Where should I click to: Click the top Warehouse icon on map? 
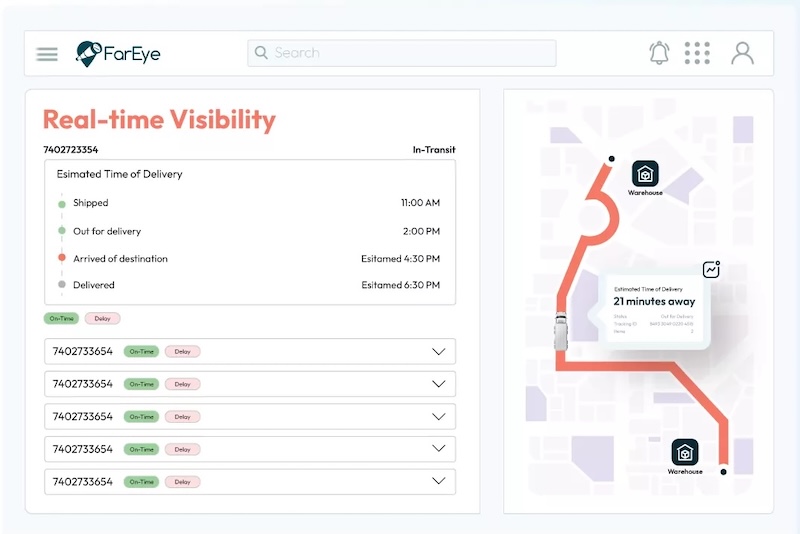[x=645, y=173]
